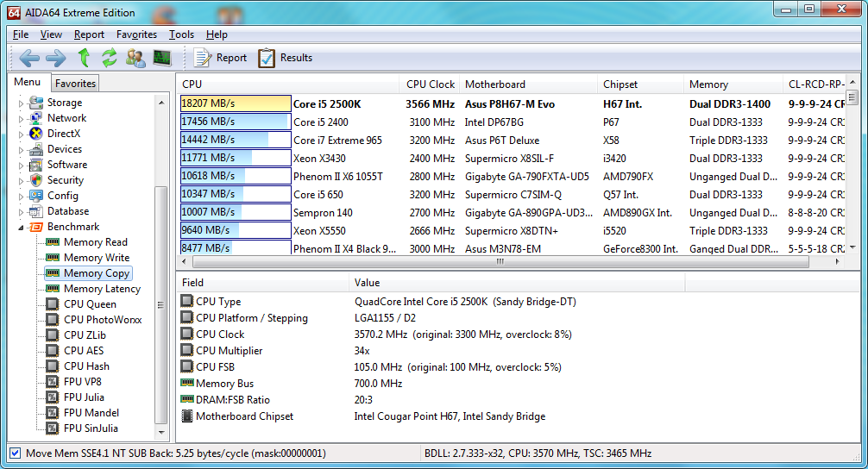This screenshot has width=868, height=469.
Task: Click the green Refresh icon
Action: [x=110, y=58]
